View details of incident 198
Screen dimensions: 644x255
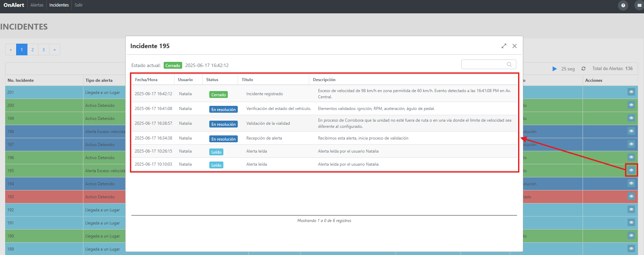[x=631, y=131]
